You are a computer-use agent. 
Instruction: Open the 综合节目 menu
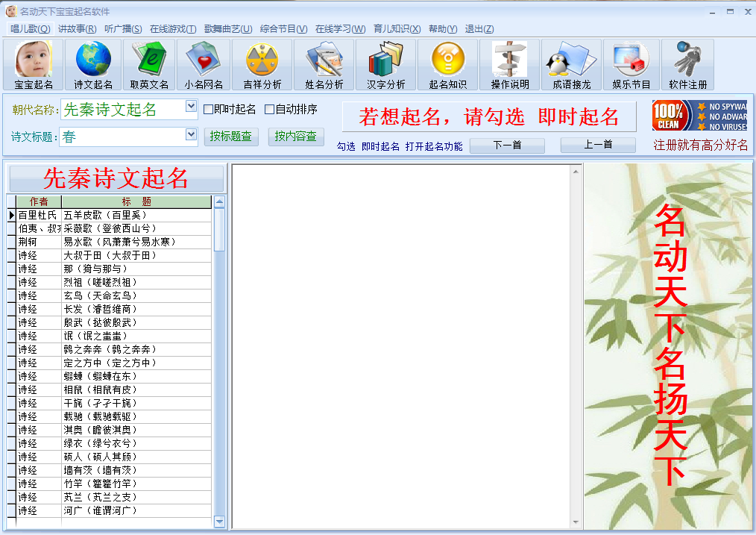(x=283, y=29)
